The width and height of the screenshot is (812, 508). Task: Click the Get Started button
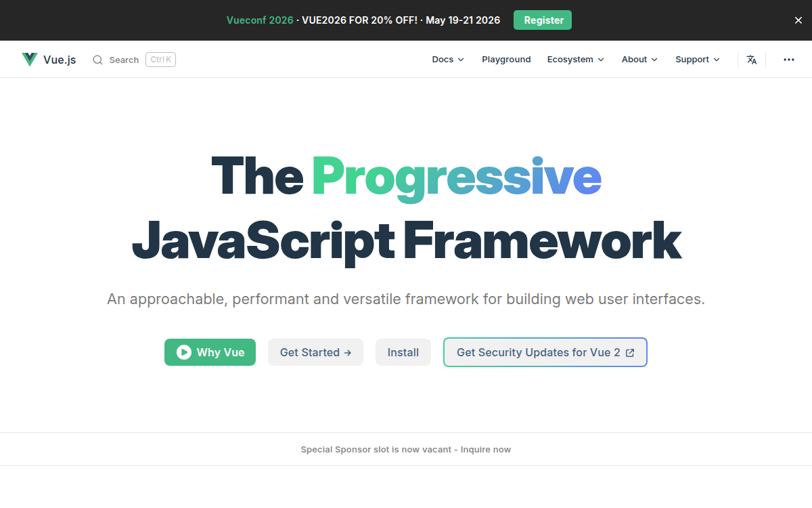[x=315, y=352]
